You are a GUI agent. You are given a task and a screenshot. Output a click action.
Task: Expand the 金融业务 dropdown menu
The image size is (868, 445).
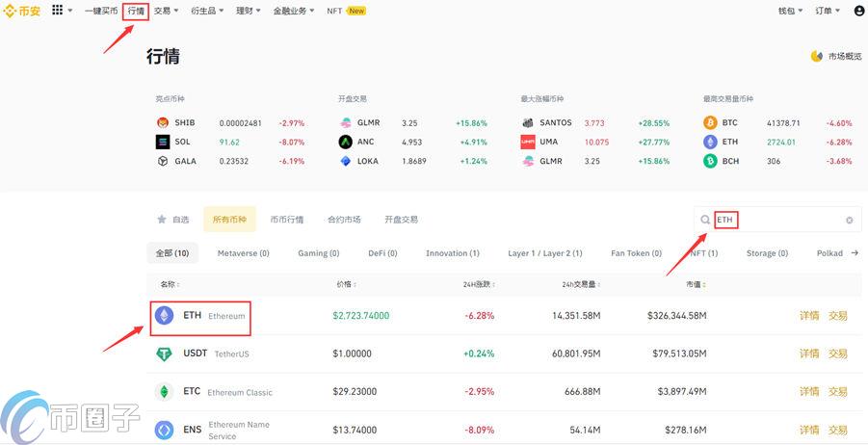(294, 11)
